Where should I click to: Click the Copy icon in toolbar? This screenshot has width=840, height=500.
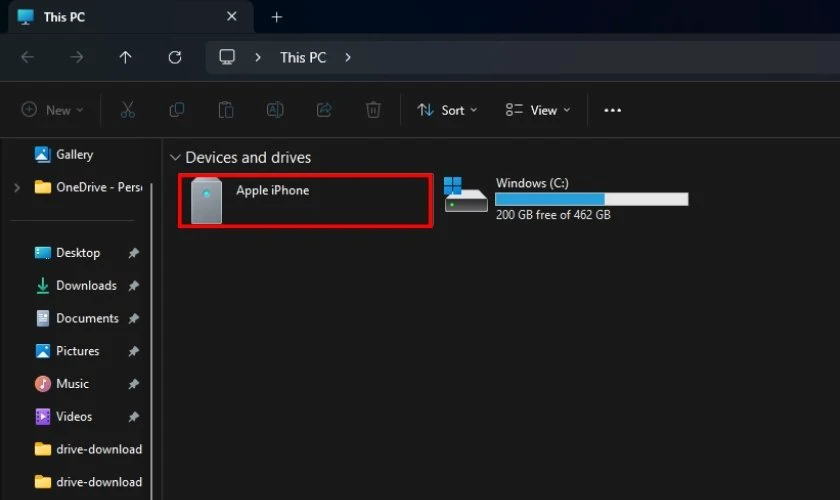click(177, 110)
